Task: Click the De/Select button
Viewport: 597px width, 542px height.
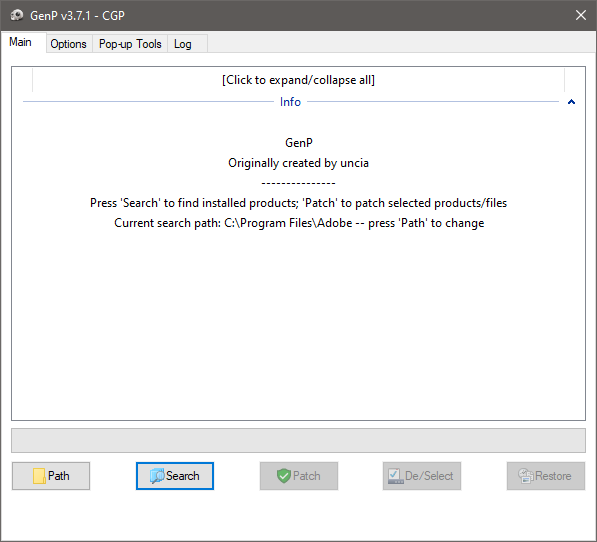Action: coord(422,476)
